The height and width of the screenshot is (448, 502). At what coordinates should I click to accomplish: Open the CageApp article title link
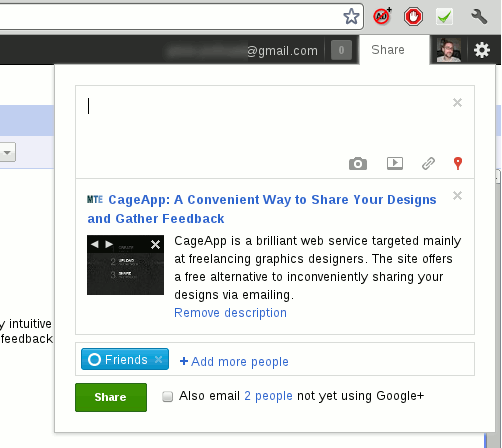pos(262,209)
